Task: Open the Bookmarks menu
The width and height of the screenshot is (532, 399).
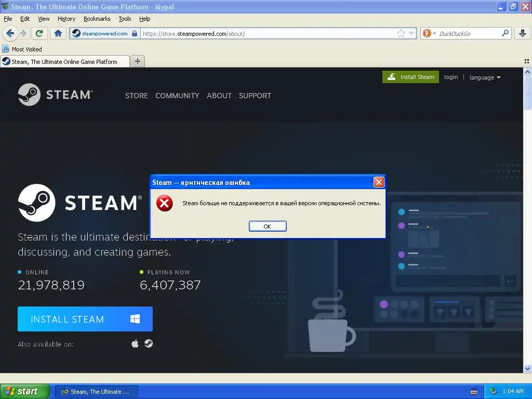Action: 97,19
